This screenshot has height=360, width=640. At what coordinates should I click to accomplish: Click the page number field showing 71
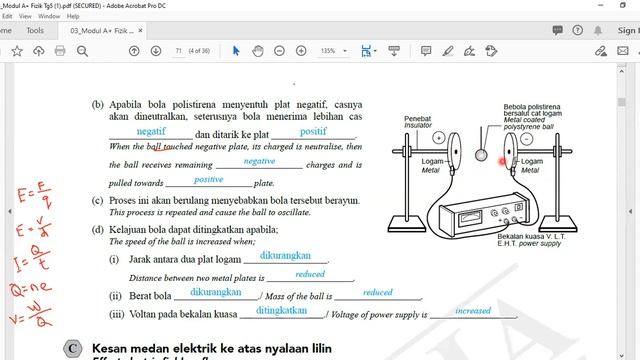tap(178, 51)
